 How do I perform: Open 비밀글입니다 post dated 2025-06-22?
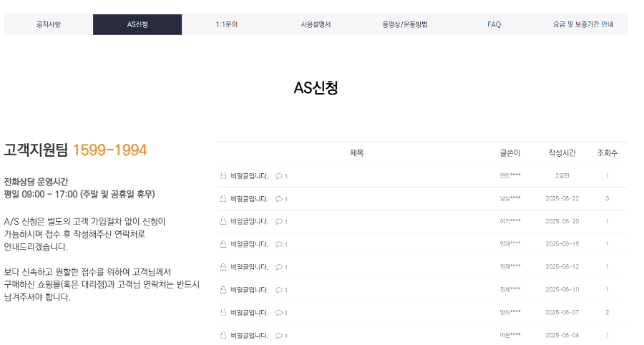click(x=249, y=199)
